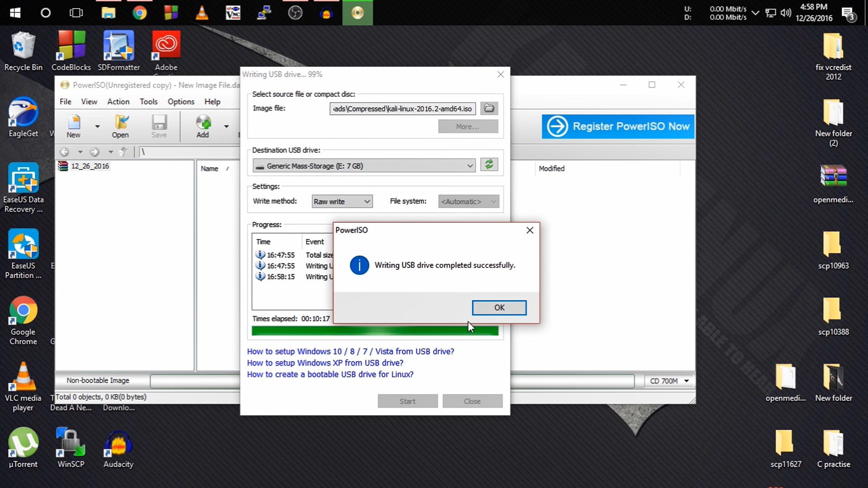This screenshot has height=488, width=868.
Task: Select the WinSCP desktop icon
Action: tap(71, 448)
